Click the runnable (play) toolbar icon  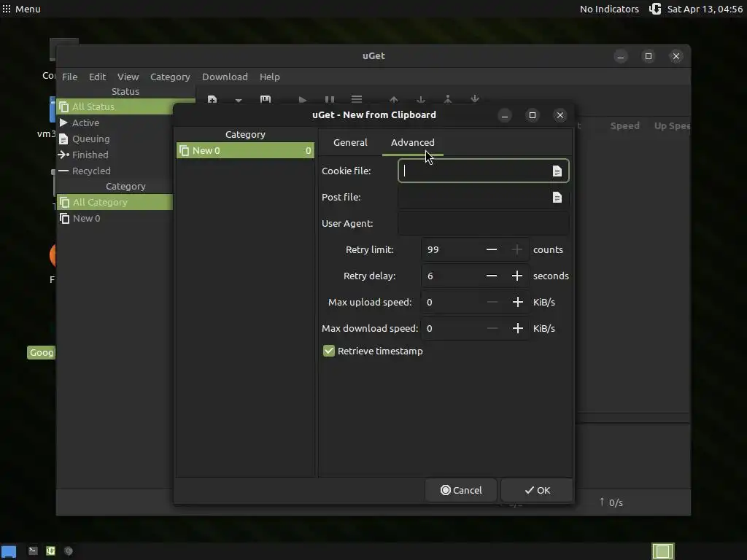tap(302, 99)
